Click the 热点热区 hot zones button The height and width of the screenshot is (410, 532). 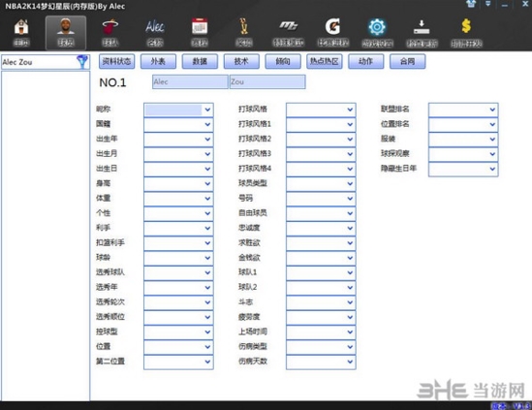click(325, 61)
